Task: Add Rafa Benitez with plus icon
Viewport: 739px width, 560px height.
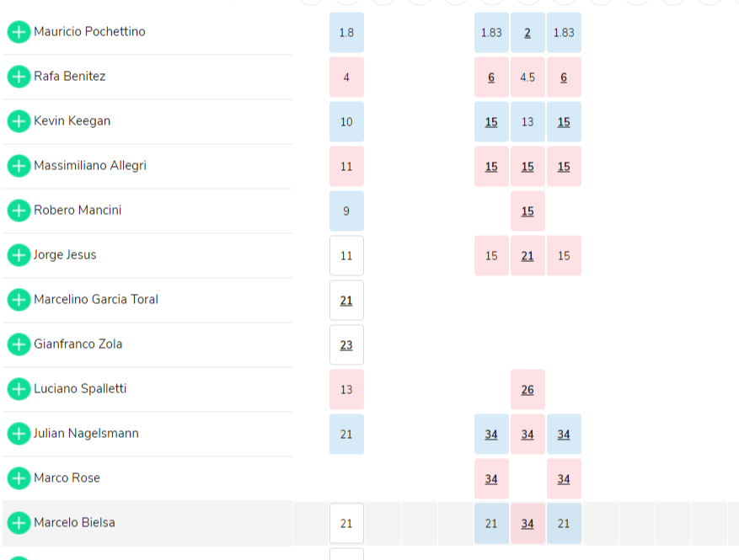Action: 19,77
